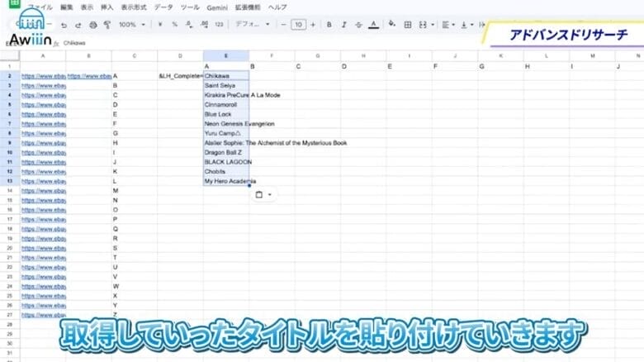
Task: Select the cell containing Dragon Ball Z
Action: coord(226,152)
